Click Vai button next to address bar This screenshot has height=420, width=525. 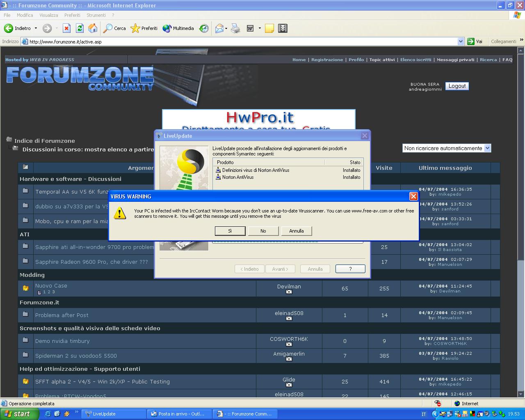[476, 41]
